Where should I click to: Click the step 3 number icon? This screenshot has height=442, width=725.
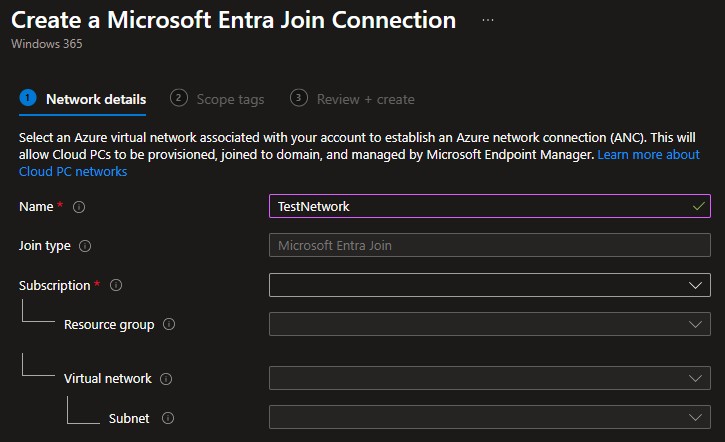coord(299,98)
